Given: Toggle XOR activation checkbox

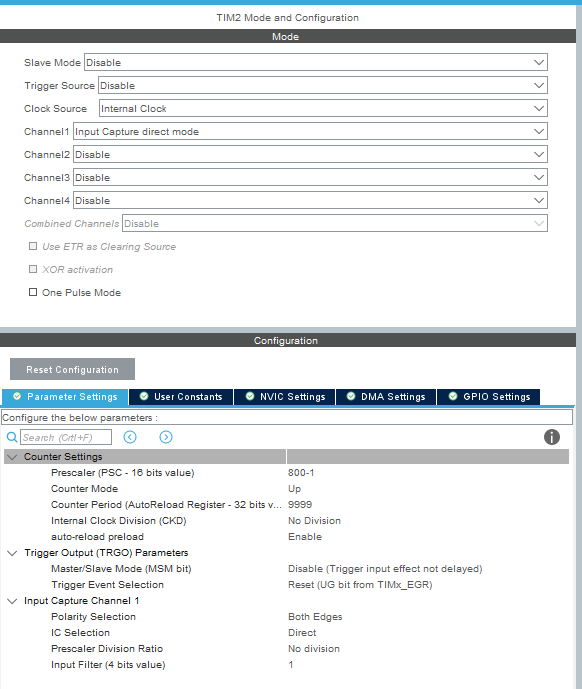Looking at the screenshot, I should point(33,269).
